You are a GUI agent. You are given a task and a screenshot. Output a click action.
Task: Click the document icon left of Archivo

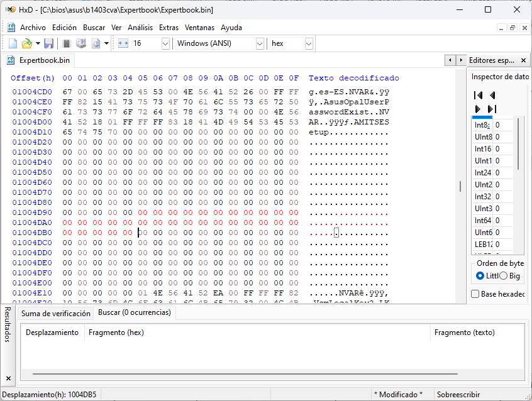pos(11,28)
